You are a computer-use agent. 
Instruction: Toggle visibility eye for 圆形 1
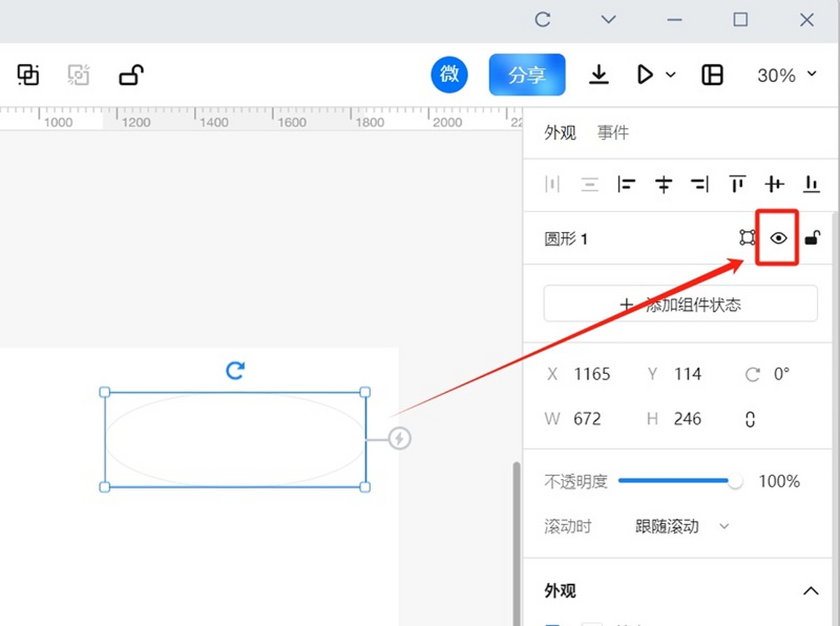[778, 238]
